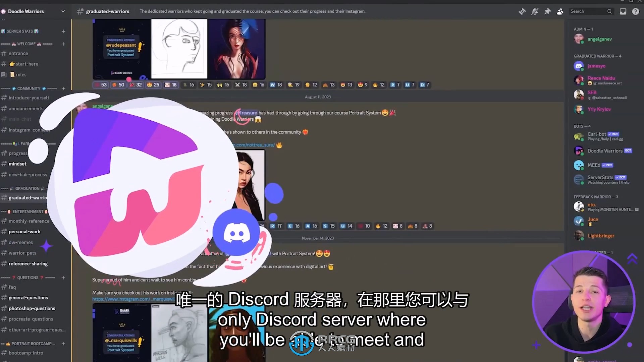Click the Discord search icon
The image size is (644, 362).
click(609, 11)
